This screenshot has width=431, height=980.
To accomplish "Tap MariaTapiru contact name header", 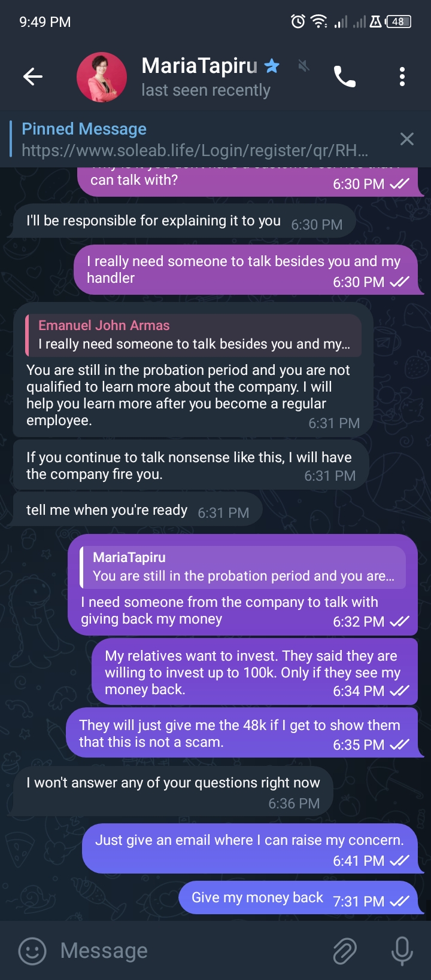I will [x=199, y=66].
